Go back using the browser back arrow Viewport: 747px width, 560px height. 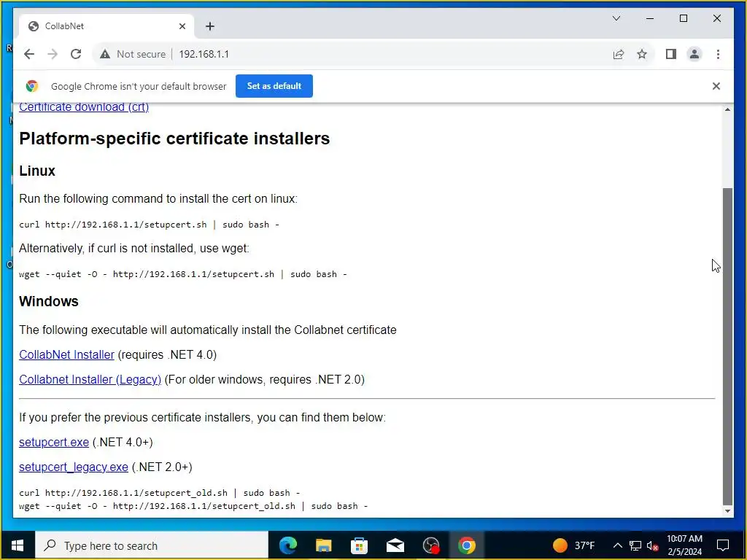tap(29, 54)
